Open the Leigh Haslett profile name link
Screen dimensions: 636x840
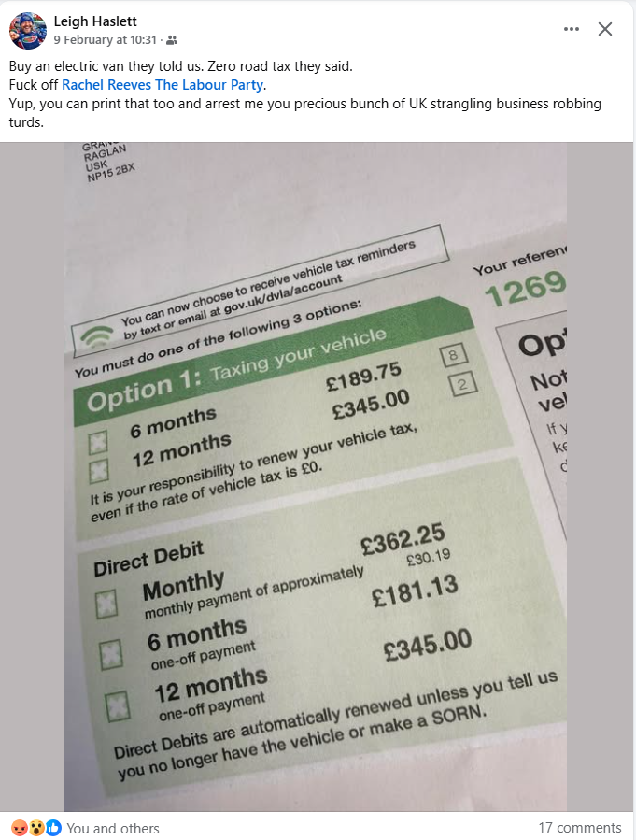tap(96, 21)
